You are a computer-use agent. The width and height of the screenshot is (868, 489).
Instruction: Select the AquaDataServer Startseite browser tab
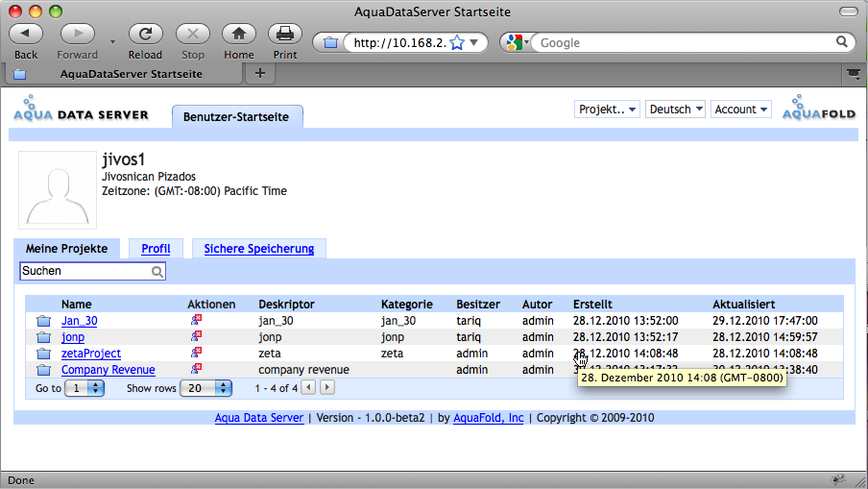point(125,74)
